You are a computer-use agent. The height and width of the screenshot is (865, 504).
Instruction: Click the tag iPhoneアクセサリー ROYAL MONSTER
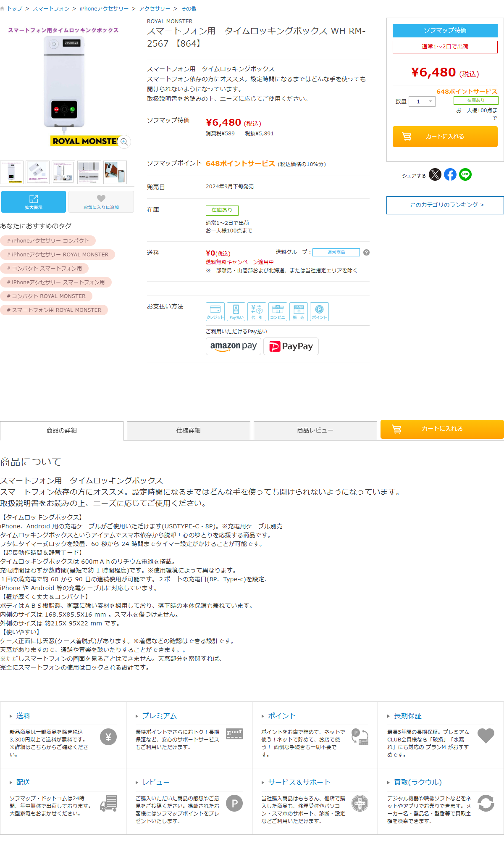(58, 255)
